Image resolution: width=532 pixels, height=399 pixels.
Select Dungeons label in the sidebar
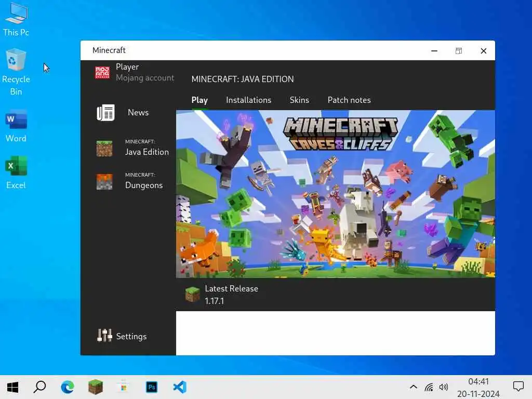[144, 185]
